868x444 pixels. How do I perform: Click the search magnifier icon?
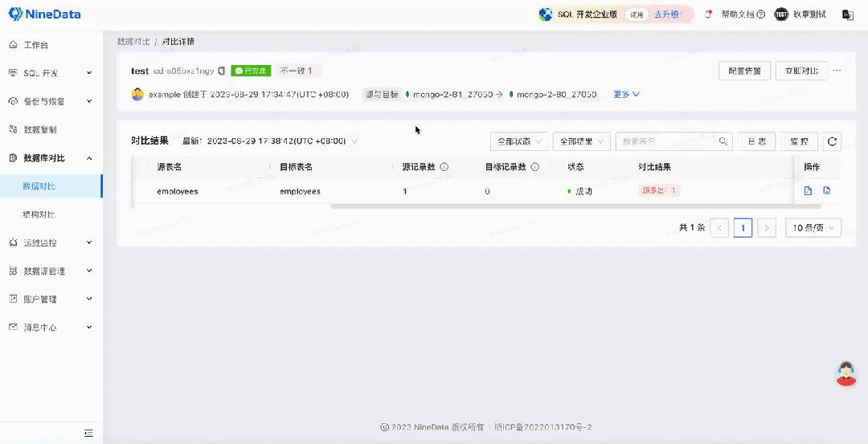[723, 141]
